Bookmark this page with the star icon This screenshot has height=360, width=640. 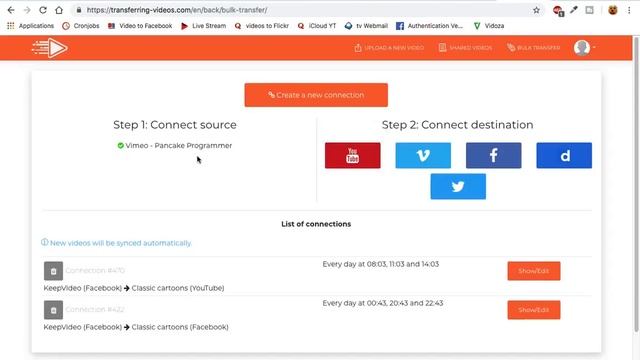[536, 10]
